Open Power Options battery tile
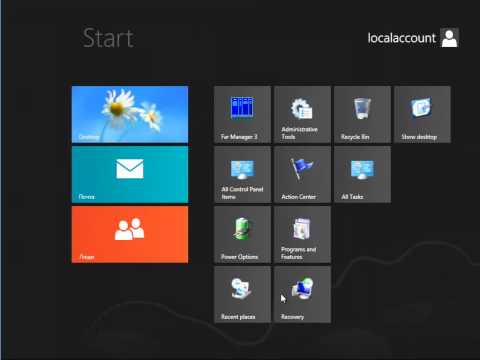This screenshot has height=360, width=480. (x=242, y=234)
